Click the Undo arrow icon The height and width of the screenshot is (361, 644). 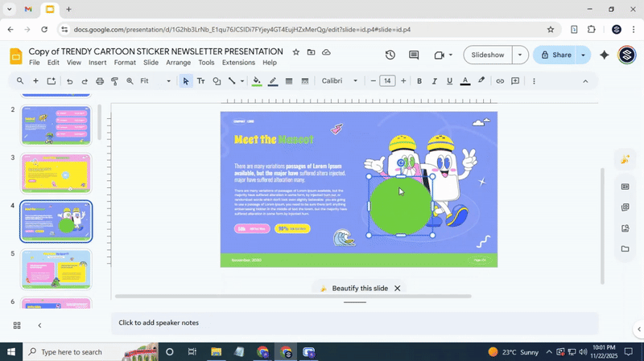pyautogui.click(x=70, y=81)
